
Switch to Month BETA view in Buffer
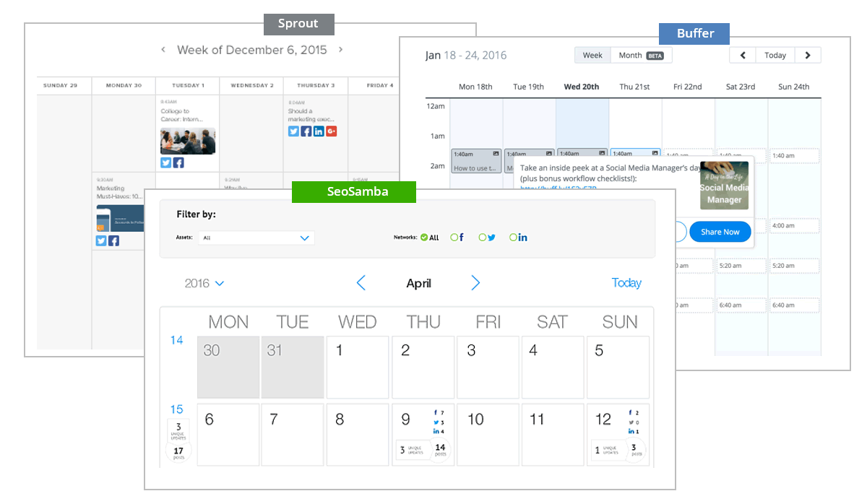(641, 55)
